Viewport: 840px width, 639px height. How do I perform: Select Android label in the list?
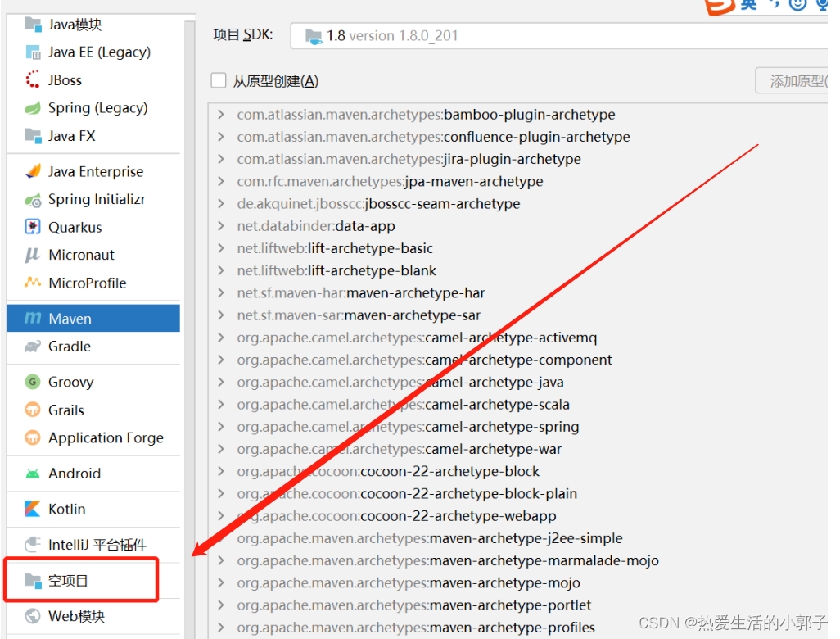point(75,474)
